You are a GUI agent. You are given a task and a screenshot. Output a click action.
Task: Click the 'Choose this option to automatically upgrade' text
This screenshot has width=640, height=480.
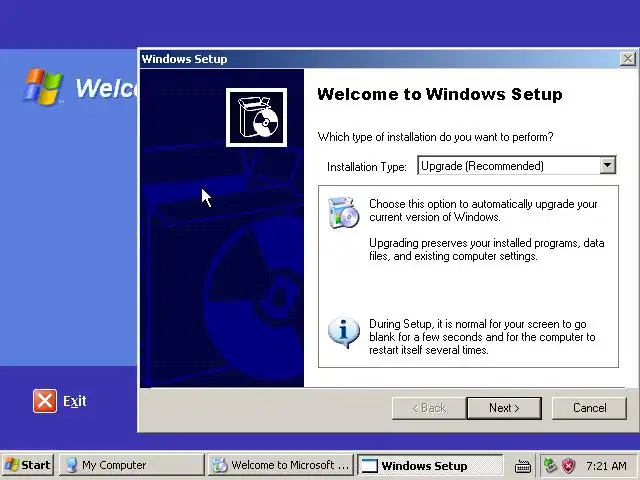pos(483,210)
